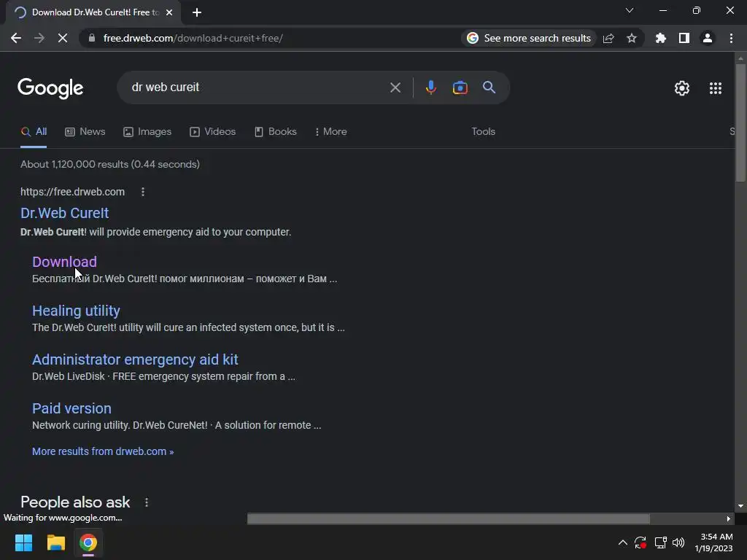Click More results from drweb.com

[x=103, y=451]
